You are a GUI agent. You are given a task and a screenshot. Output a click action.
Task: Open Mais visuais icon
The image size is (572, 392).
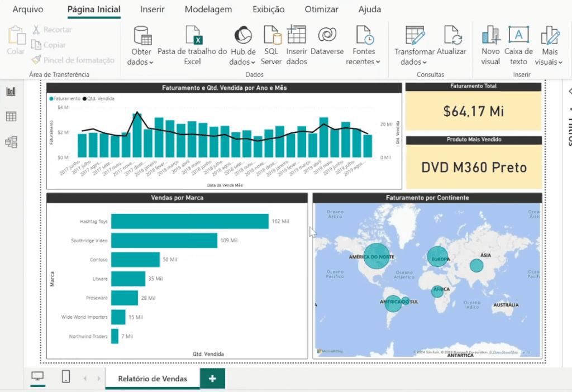click(x=550, y=35)
